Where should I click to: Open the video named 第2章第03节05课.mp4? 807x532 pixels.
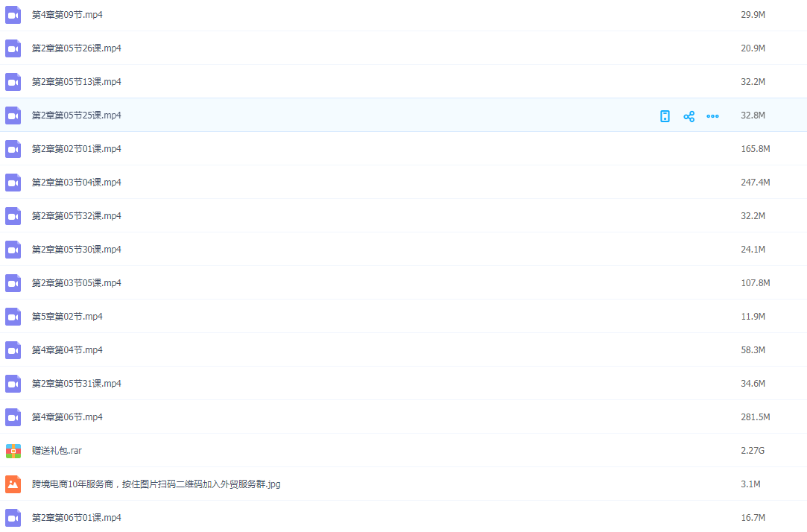point(76,283)
